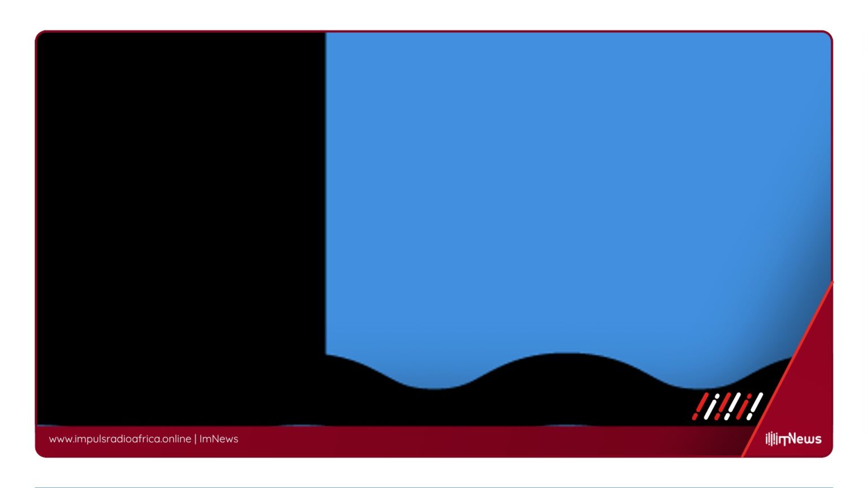Viewport: 868px width, 488px height.
Task: Click the left blue wave trough
Action: (434, 378)
